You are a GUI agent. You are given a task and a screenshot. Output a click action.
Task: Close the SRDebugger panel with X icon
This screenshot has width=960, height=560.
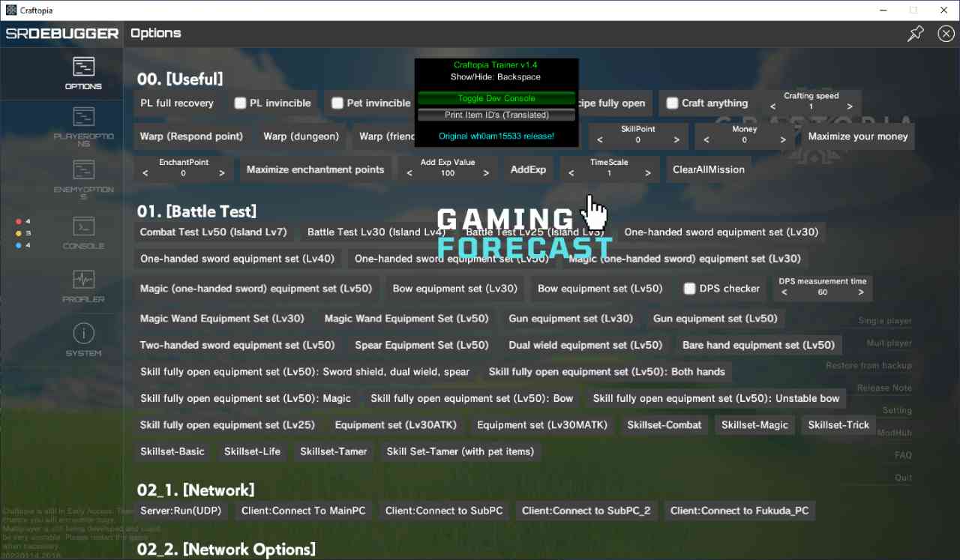click(946, 34)
